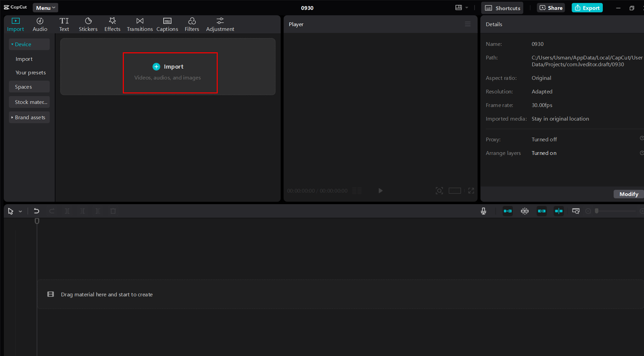Open the pointer tool mode dropdown
The height and width of the screenshot is (356, 644).
(20, 212)
